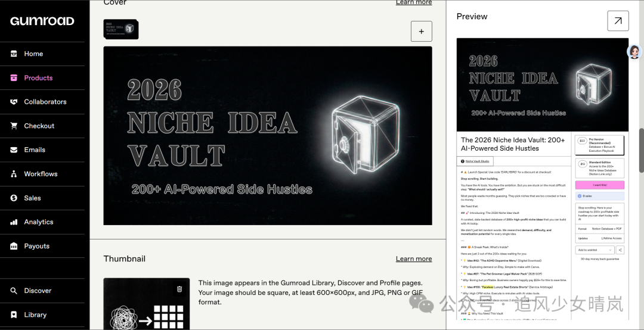Click the floating avatar icon
This screenshot has height=330, width=644.
pyautogui.click(x=634, y=52)
